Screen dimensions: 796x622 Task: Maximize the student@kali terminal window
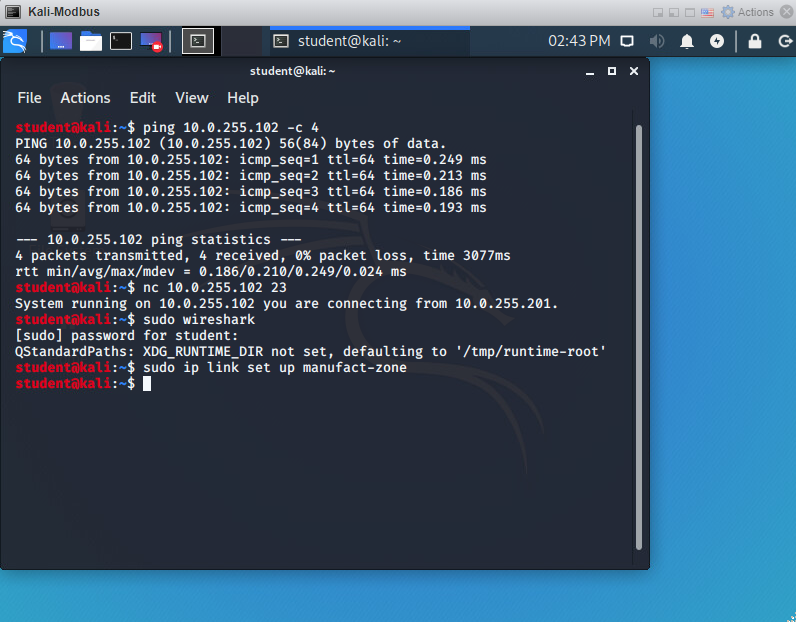tap(612, 71)
